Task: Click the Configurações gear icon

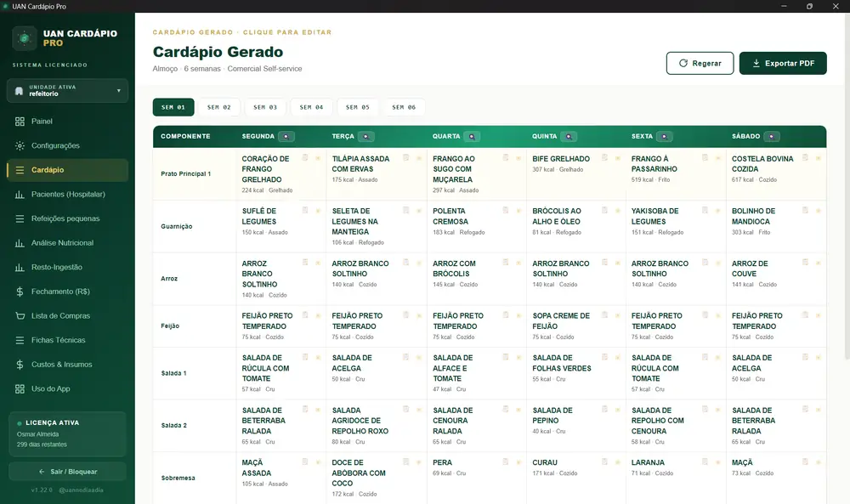Action: (20, 146)
